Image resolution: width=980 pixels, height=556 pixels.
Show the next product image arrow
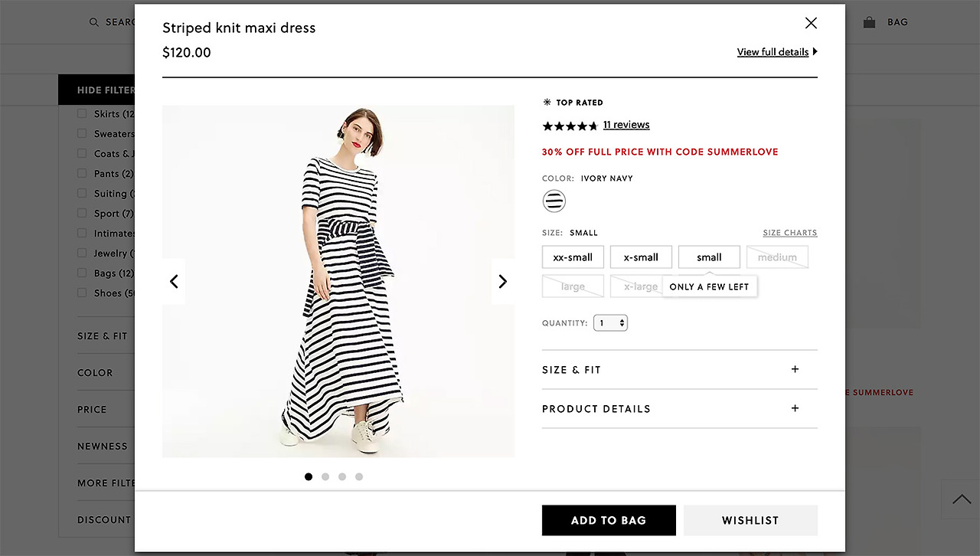502,282
